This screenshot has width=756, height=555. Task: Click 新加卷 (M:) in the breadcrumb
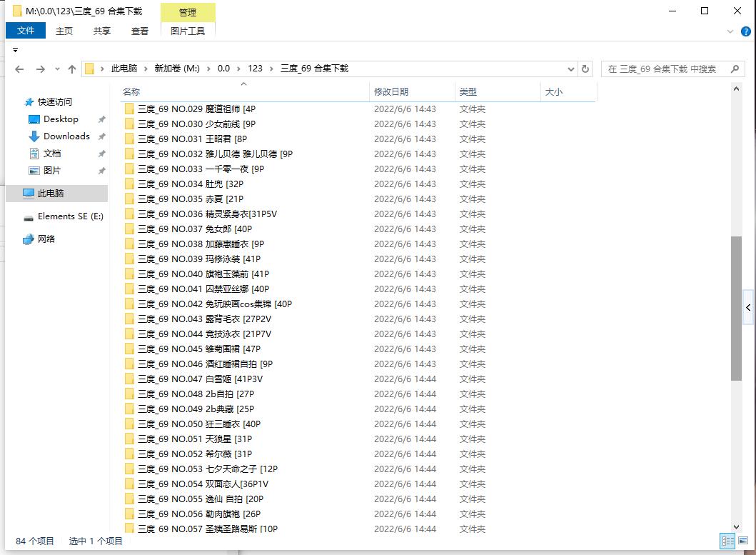(x=177, y=69)
